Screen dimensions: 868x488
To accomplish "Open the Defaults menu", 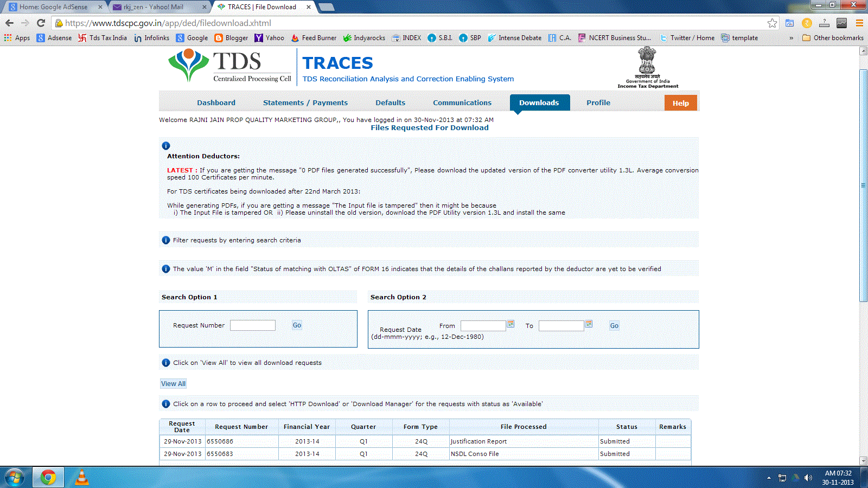I will (x=390, y=102).
